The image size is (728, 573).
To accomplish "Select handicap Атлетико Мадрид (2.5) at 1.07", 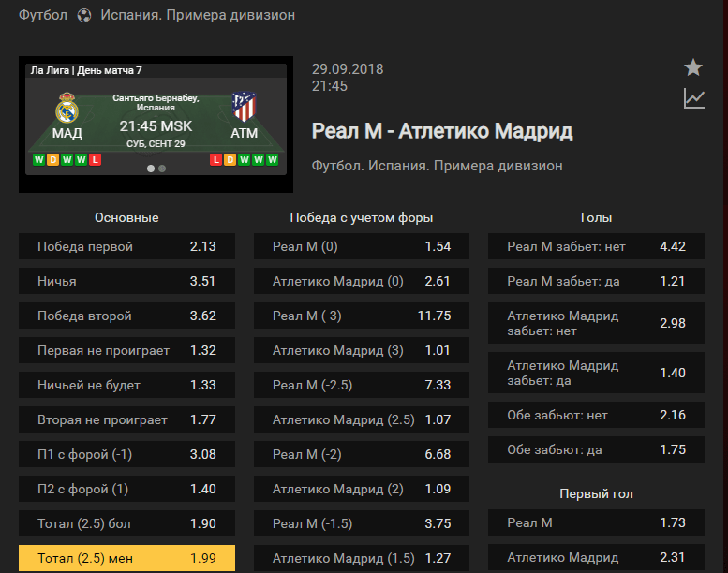I will [x=362, y=419].
